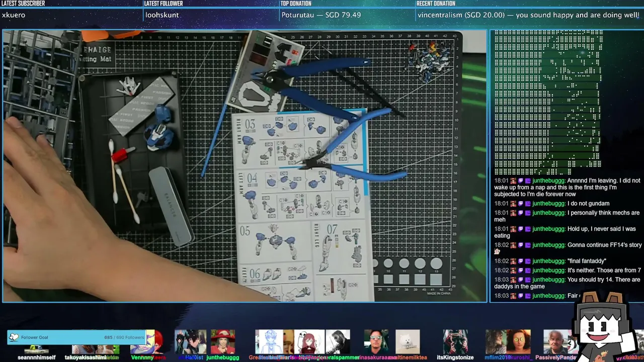
Task: Click the recent donation from vincentralism
Action: pyautogui.click(x=528, y=15)
